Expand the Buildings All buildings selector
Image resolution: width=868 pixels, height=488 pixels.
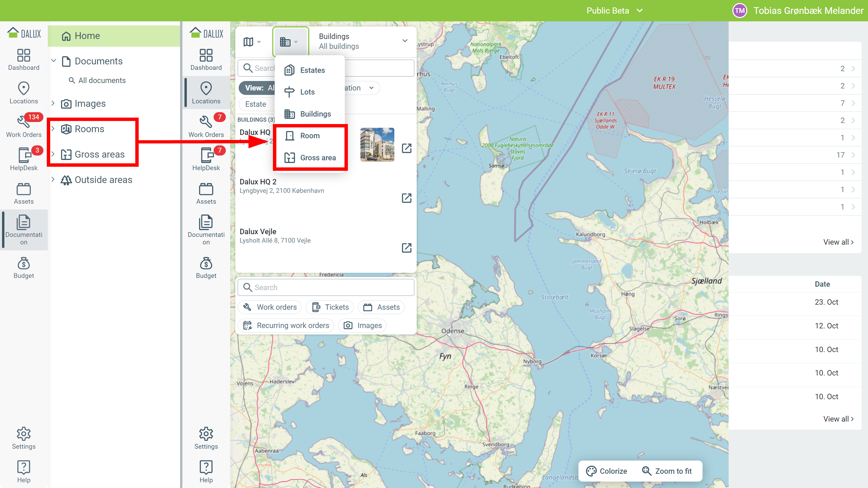click(363, 41)
